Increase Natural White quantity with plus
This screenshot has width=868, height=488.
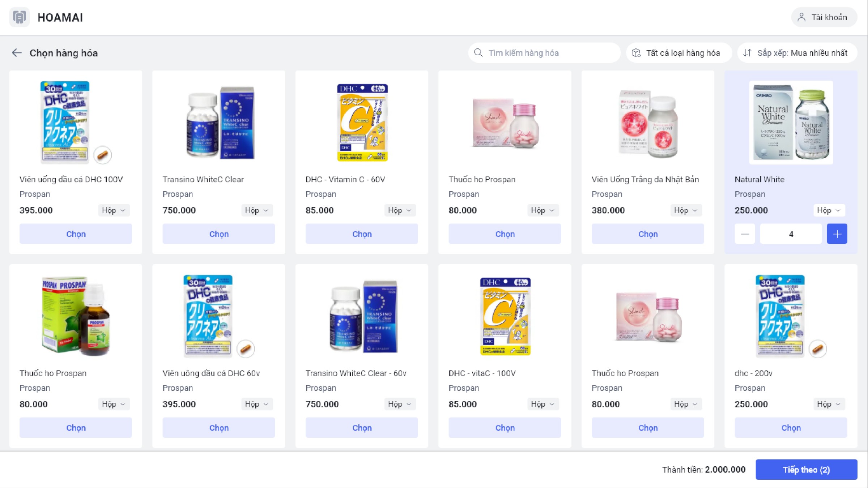837,234
